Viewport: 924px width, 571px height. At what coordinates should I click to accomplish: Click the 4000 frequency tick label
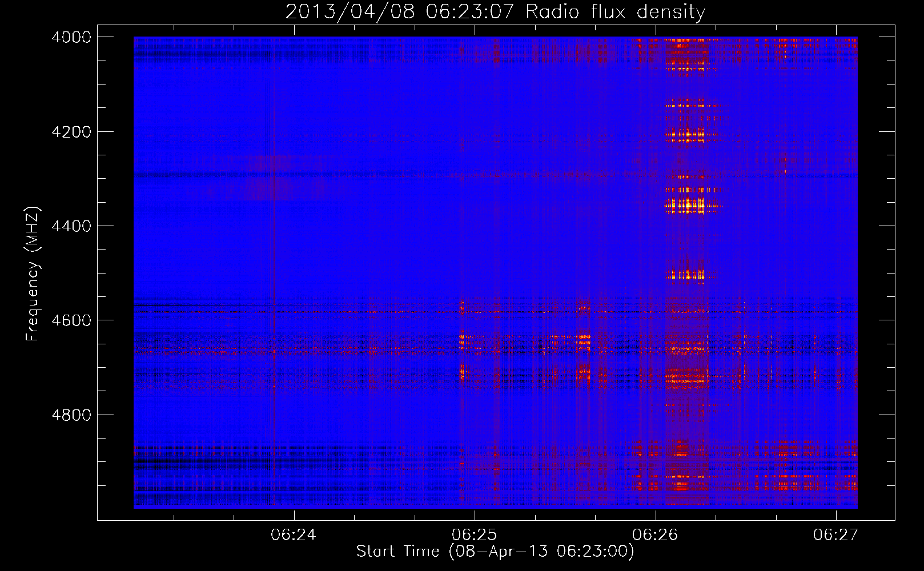pos(71,37)
